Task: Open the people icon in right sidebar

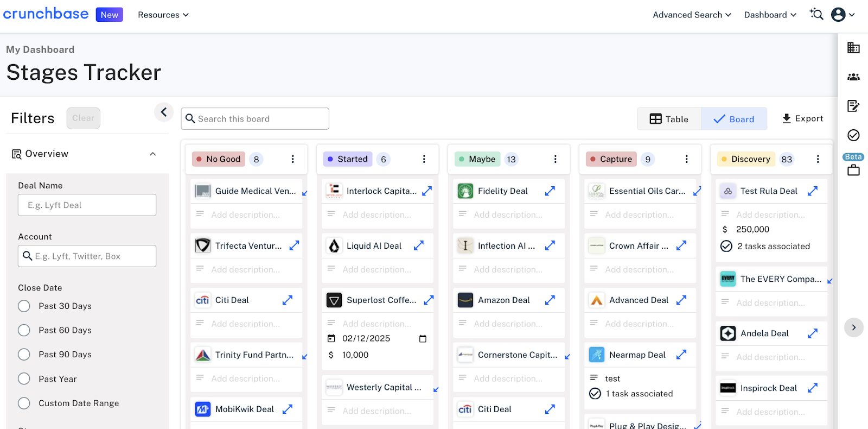Action: [853, 77]
